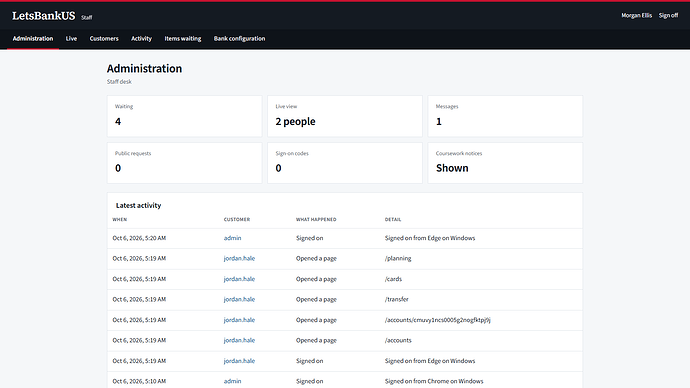Click the 'Administration' page heading
Viewport: 690px width, 388px height.
144,69
